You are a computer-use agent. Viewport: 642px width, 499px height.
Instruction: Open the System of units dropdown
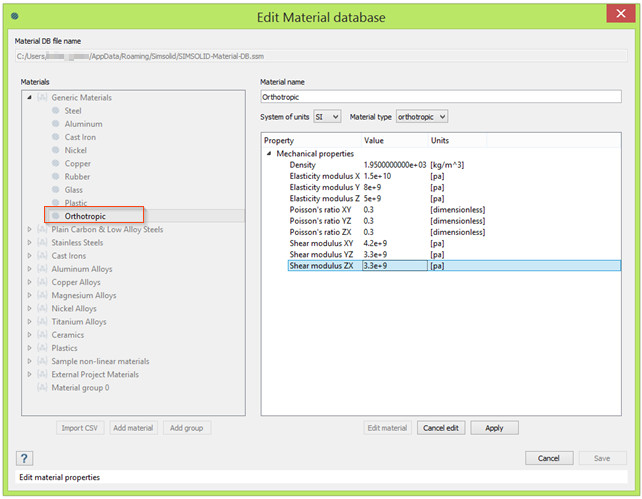pyautogui.click(x=327, y=117)
